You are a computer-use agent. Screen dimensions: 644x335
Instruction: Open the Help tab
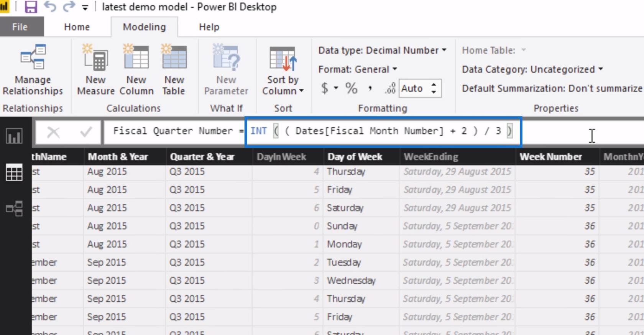(x=209, y=27)
